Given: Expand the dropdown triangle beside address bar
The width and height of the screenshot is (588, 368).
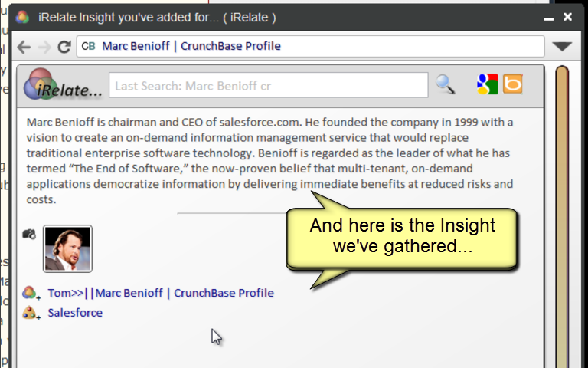Looking at the screenshot, I should click(x=562, y=46).
